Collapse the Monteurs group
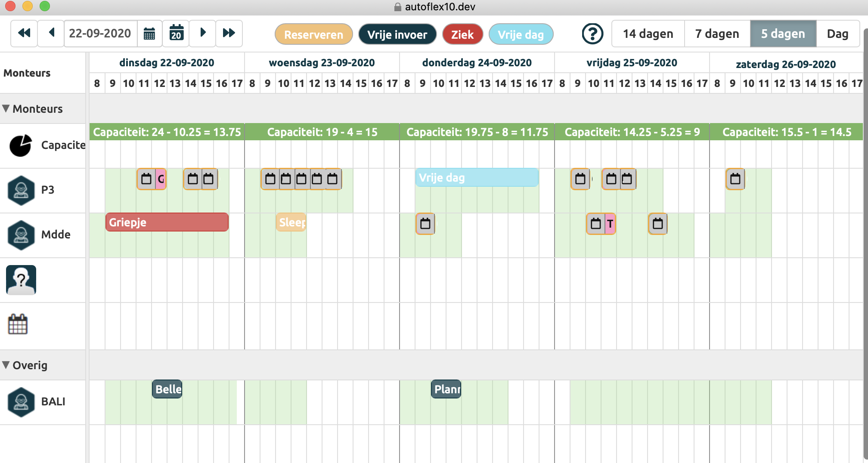The height and width of the screenshot is (463, 868). pyautogui.click(x=6, y=108)
